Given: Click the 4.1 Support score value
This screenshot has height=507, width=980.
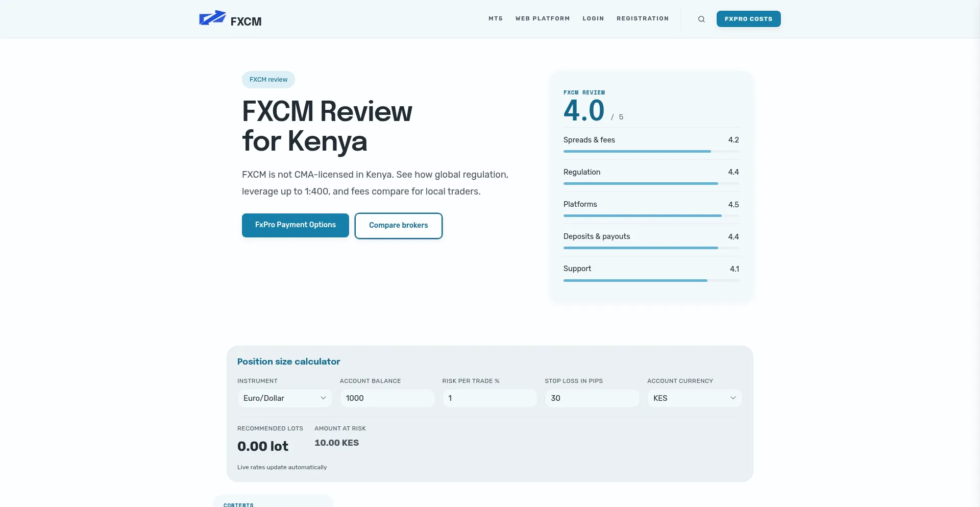Looking at the screenshot, I should pos(734,269).
